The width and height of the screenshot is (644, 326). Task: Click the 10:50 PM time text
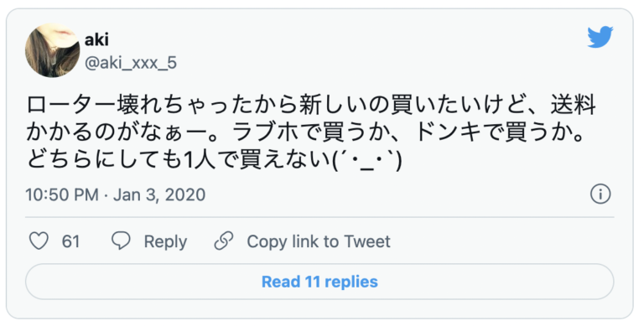click(62, 194)
